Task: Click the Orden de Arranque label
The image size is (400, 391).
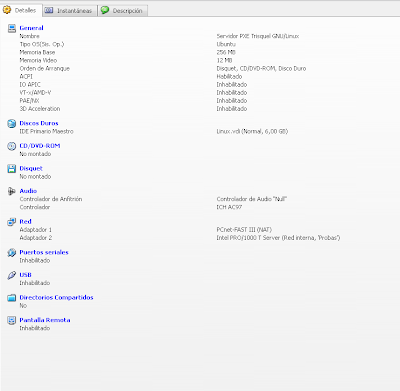Action: 45,68
